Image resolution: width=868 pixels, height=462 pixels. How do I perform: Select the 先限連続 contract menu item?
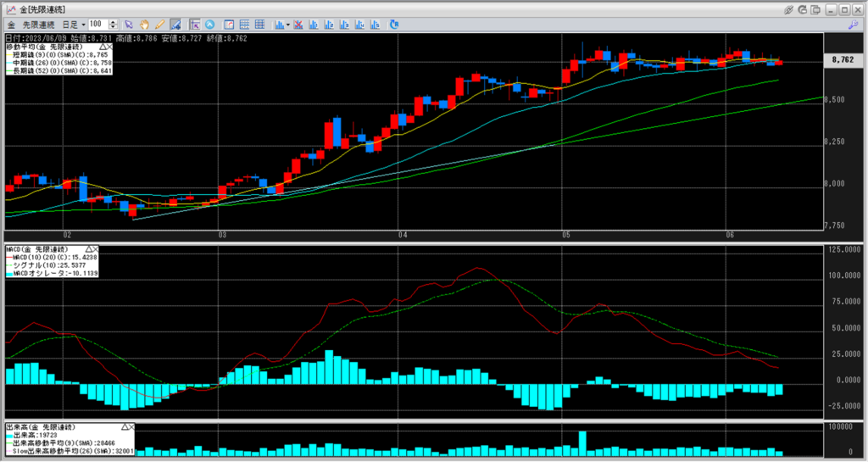click(x=41, y=25)
